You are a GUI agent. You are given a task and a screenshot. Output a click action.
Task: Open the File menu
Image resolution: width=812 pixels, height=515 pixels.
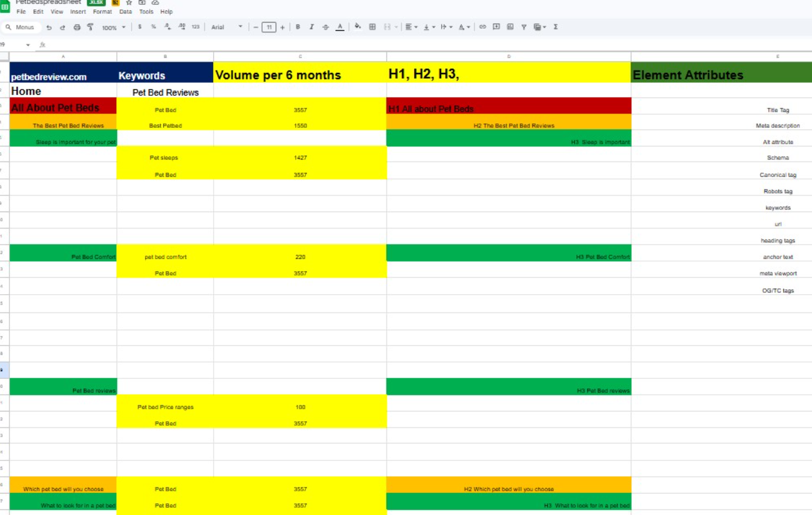[21, 12]
